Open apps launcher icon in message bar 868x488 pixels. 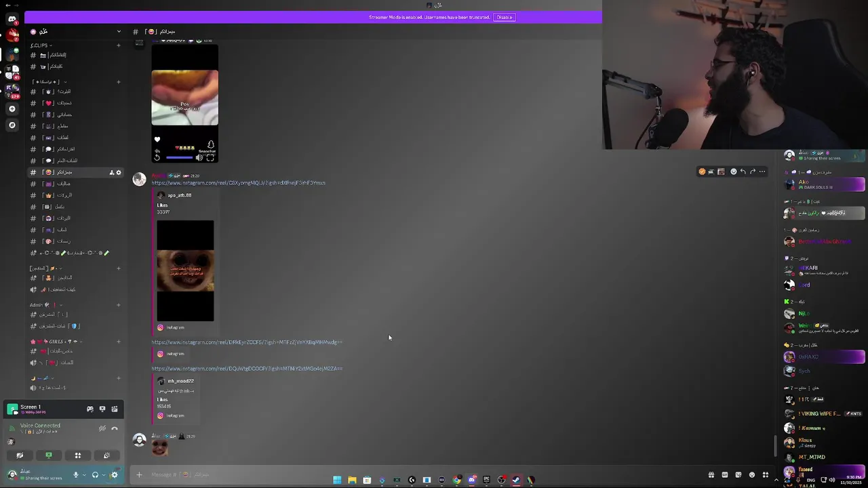point(766,474)
